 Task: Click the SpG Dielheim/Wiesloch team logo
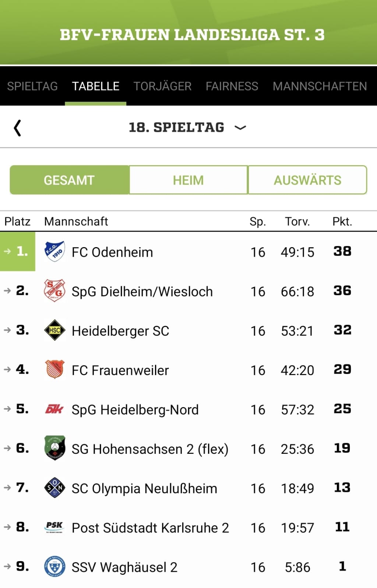coord(54,291)
